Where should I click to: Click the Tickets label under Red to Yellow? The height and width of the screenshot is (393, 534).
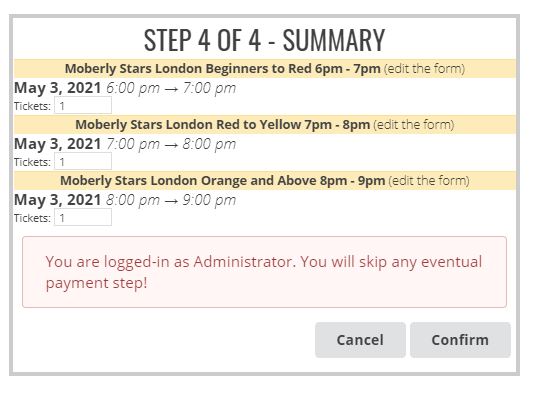point(32,162)
